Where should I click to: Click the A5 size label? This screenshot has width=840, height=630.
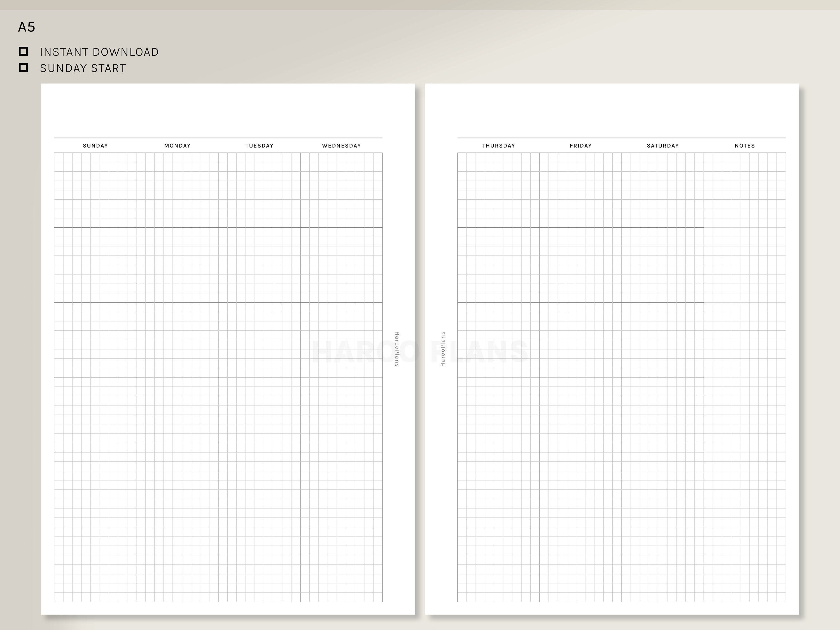(x=27, y=27)
